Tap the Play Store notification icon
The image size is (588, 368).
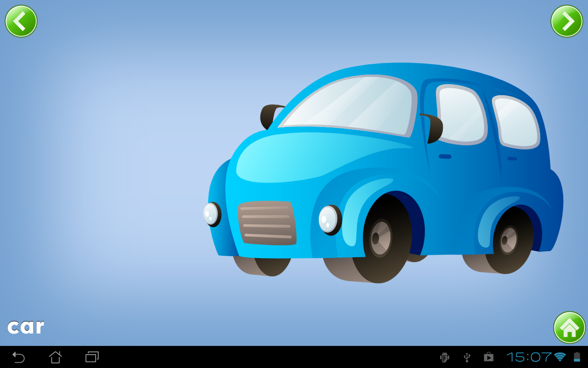point(488,357)
